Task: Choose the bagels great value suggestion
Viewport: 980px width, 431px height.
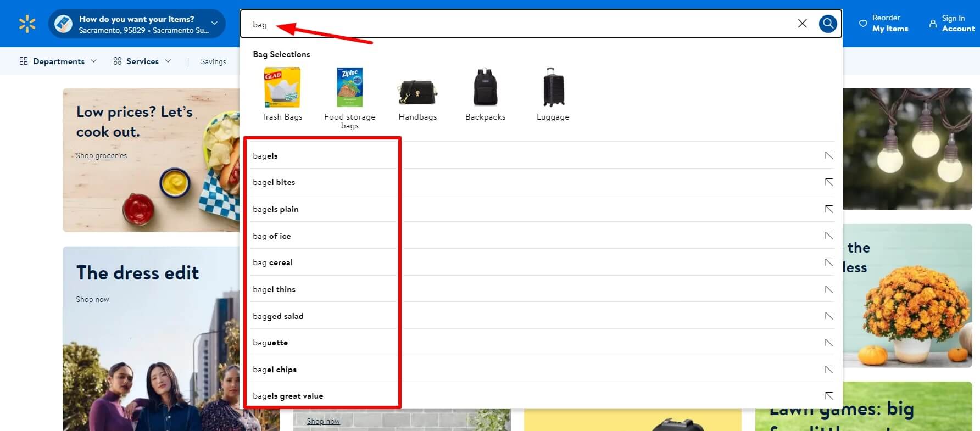Action: [x=288, y=396]
